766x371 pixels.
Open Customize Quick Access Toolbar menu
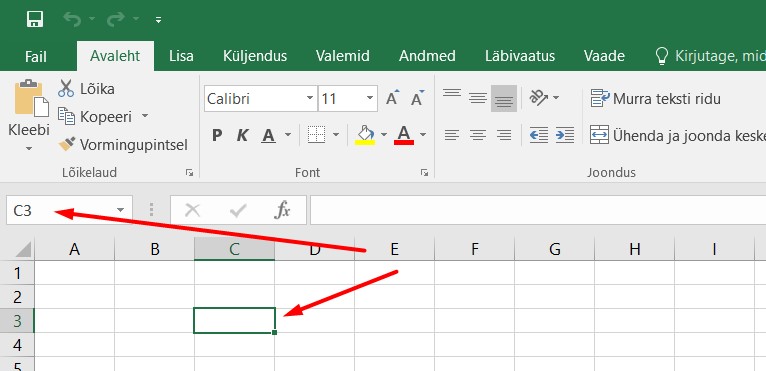pos(158,20)
